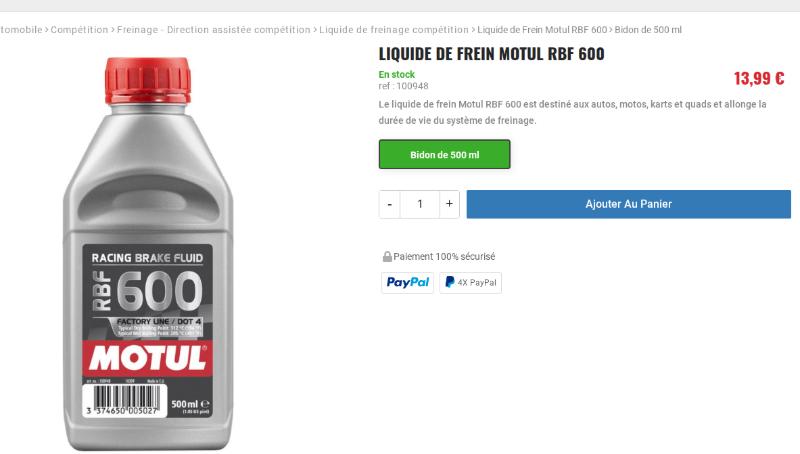Click the product description paragraph

(x=572, y=112)
